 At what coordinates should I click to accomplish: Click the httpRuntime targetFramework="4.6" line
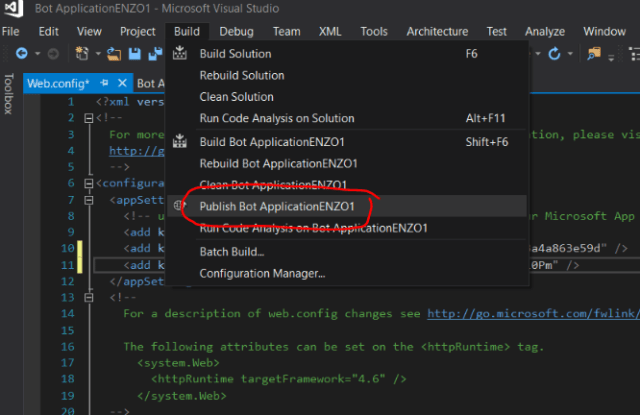pos(278,379)
